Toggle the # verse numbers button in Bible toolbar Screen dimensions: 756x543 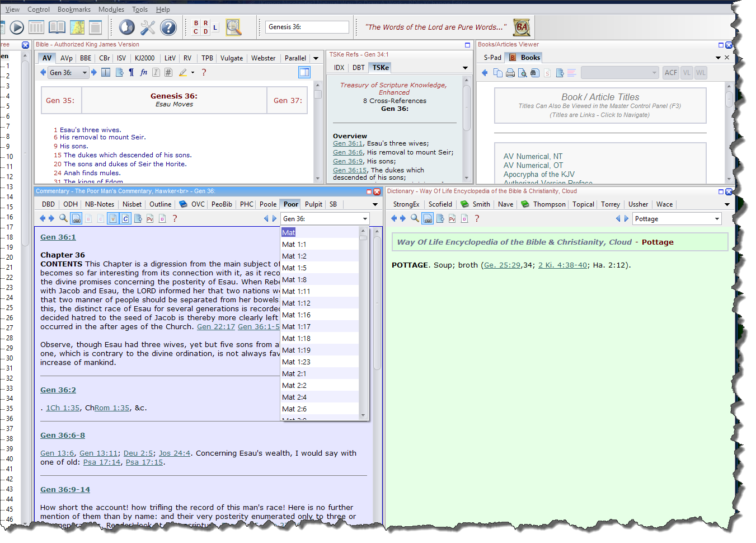(168, 72)
